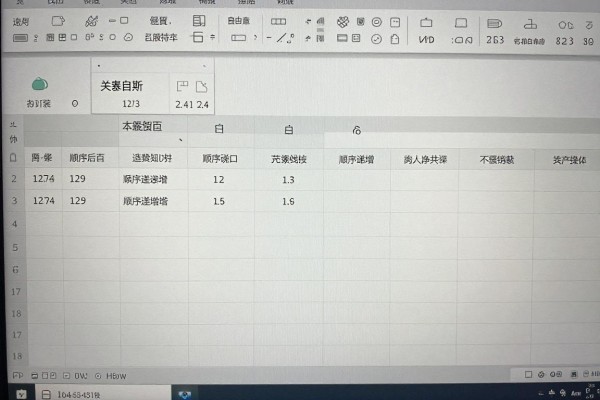The width and height of the screenshot is (600, 400).
Task: Click the up-down stepper arrows in ribbon
Action: (x=212, y=38)
